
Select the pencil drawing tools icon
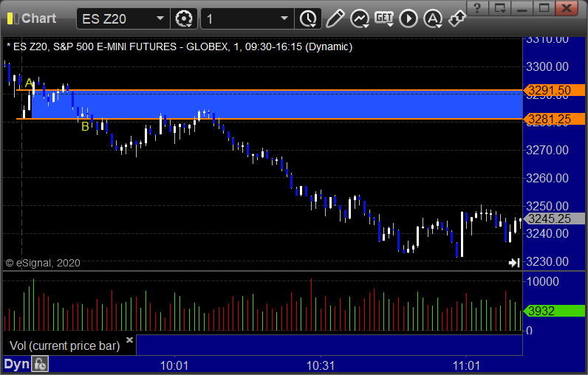[335, 18]
